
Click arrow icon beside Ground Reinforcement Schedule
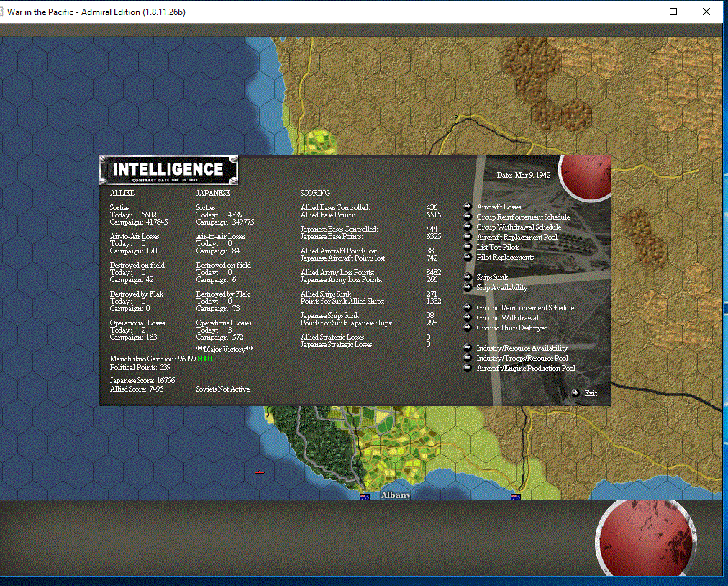coord(468,307)
